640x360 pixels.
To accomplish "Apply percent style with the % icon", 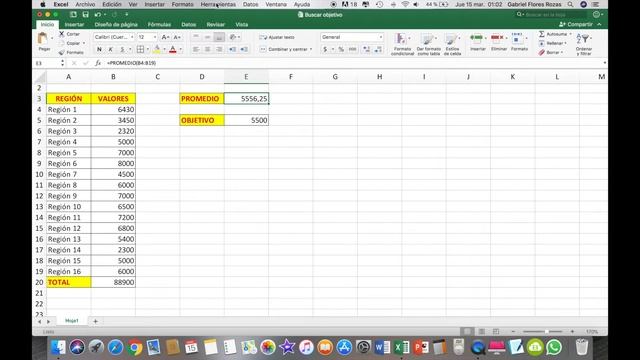I will 341,49.
